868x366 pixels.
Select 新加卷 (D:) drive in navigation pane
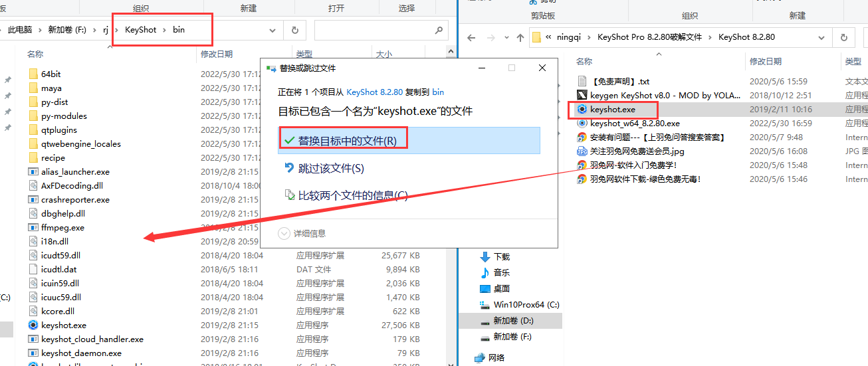(x=514, y=320)
